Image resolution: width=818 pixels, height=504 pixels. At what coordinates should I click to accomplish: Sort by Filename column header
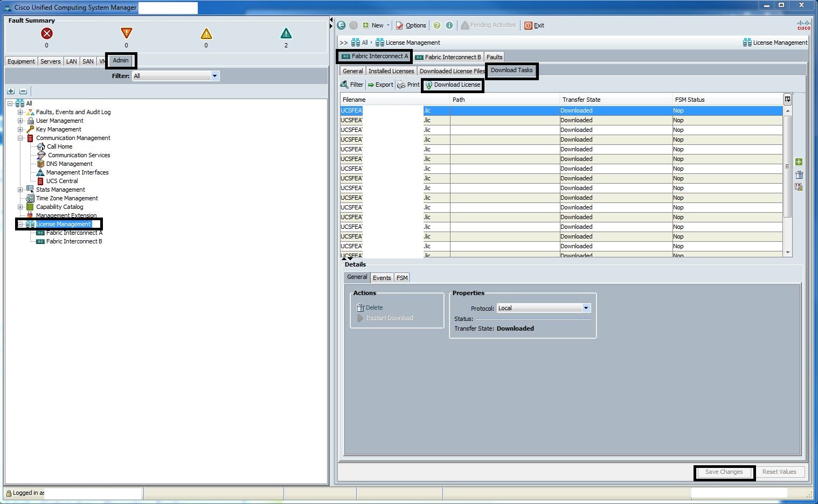coord(395,100)
